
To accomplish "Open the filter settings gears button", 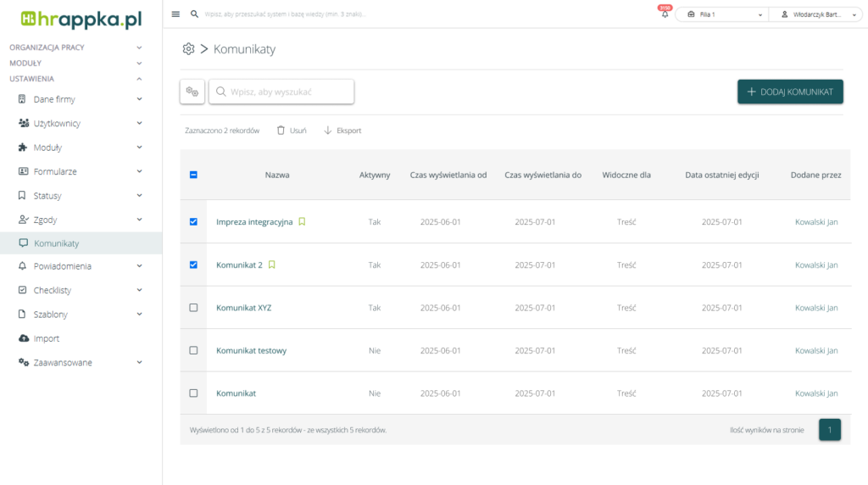I will pyautogui.click(x=192, y=92).
